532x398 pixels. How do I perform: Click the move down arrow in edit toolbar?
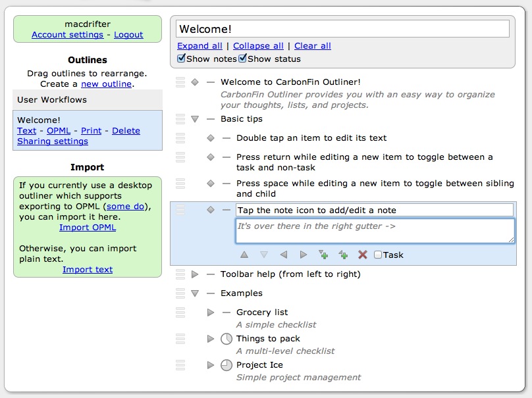click(263, 255)
